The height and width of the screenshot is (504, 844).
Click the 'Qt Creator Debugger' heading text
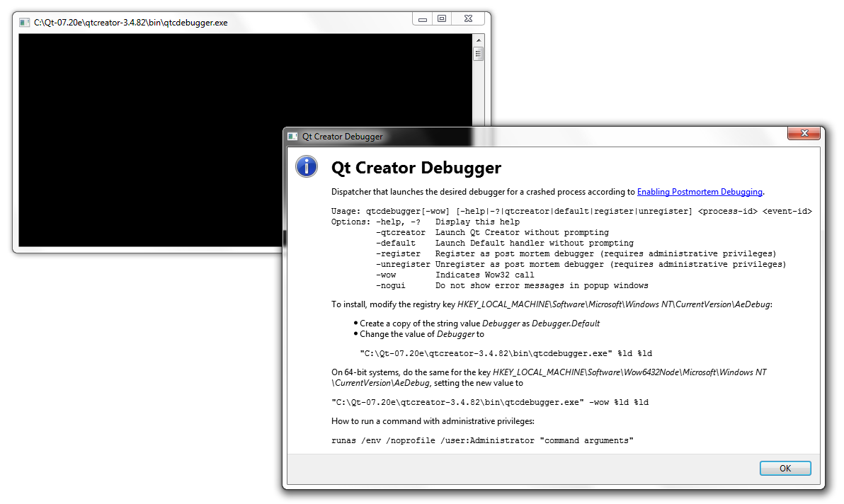(x=416, y=168)
